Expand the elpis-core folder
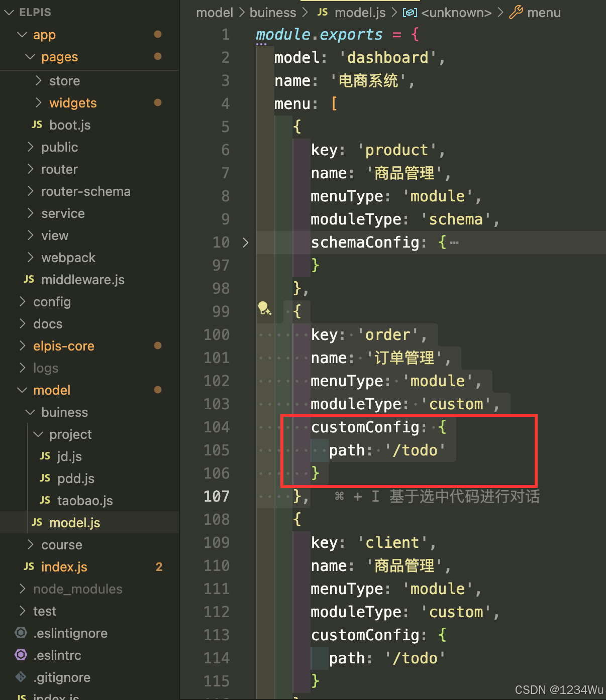 tap(23, 346)
